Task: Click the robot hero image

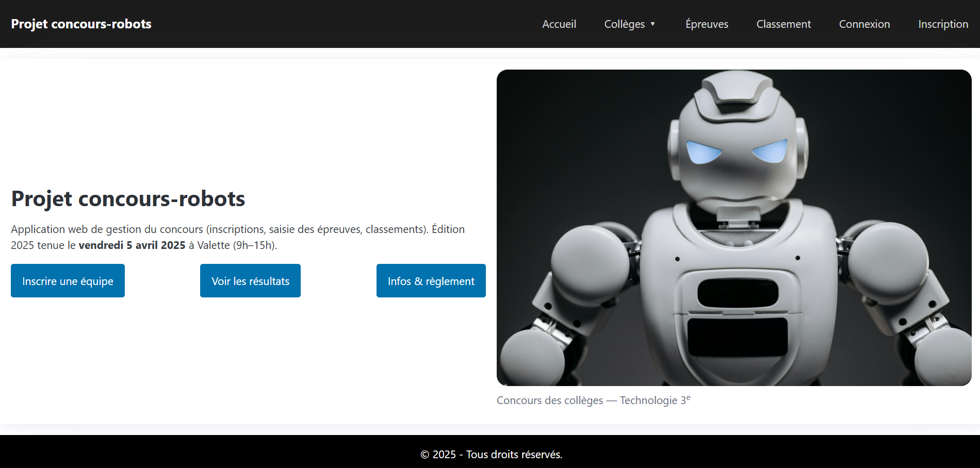Action: pyautogui.click(x=734, y=228)
